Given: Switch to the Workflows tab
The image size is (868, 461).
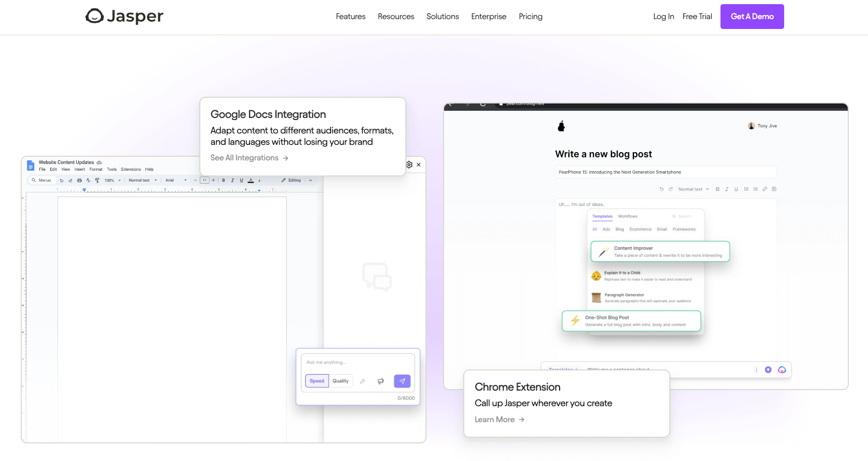Looking at the screenshot, I should click(628, 216).
